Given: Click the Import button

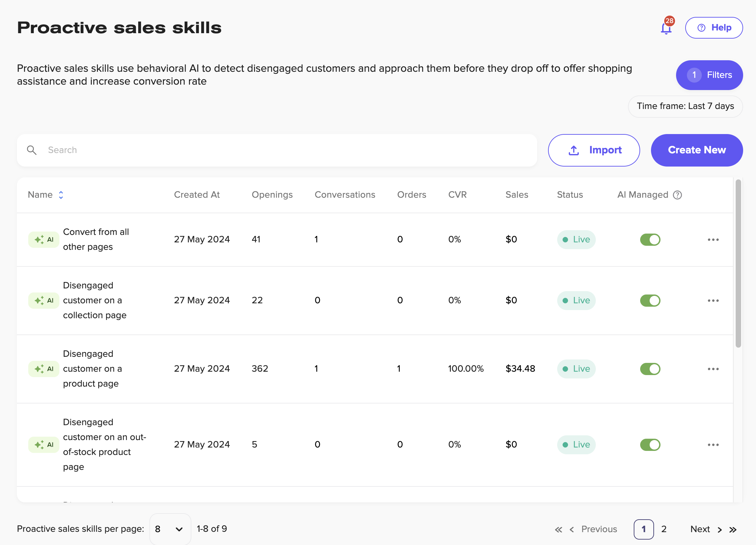Looking at the screenshot, I should [594, 150].
